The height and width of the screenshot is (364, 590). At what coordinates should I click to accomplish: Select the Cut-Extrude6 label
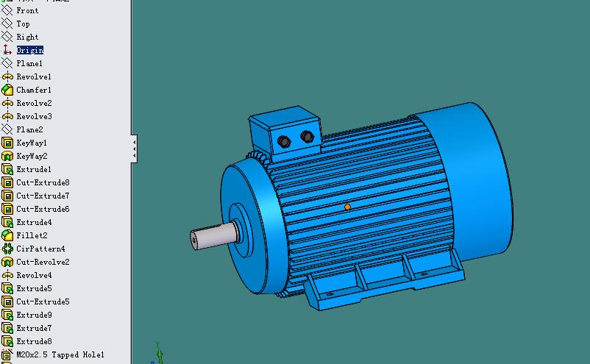[43, 209]
